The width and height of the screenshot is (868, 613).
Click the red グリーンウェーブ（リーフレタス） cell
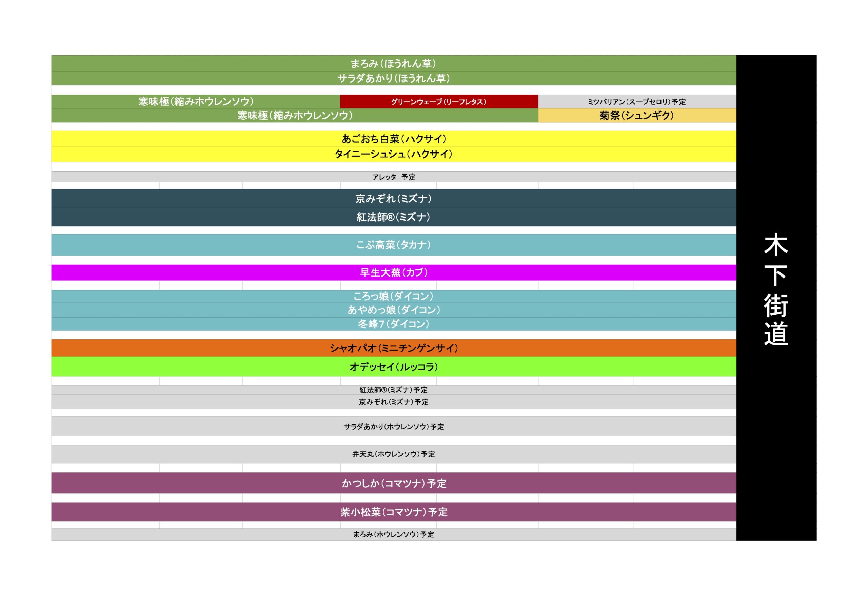pos(439,101)
